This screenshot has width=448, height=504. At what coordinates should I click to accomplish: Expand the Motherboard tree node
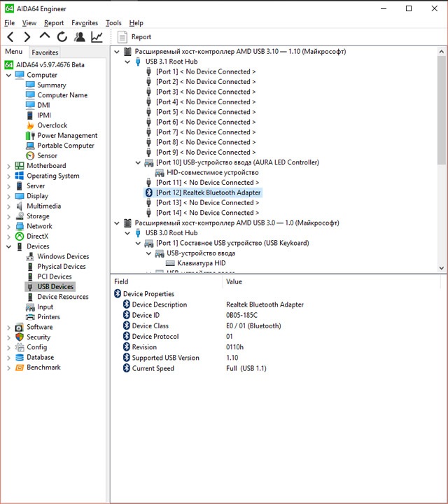click(8, 166)
